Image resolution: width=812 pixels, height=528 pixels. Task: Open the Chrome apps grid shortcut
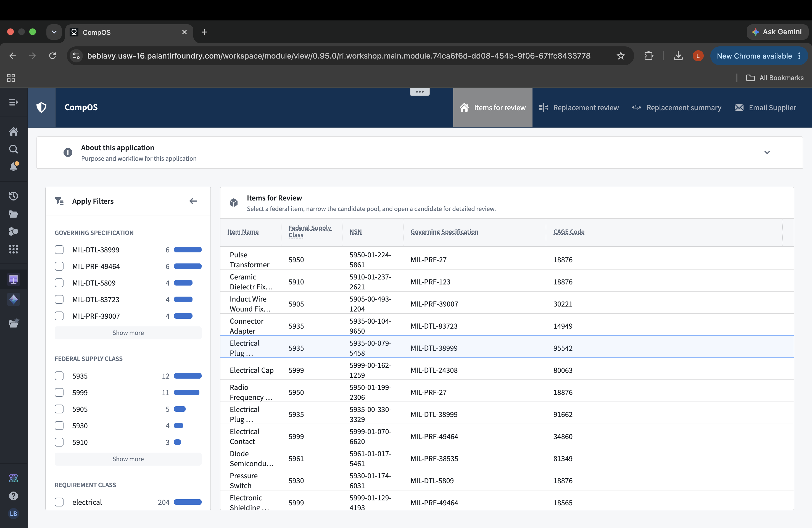click(x=11, y=78)
